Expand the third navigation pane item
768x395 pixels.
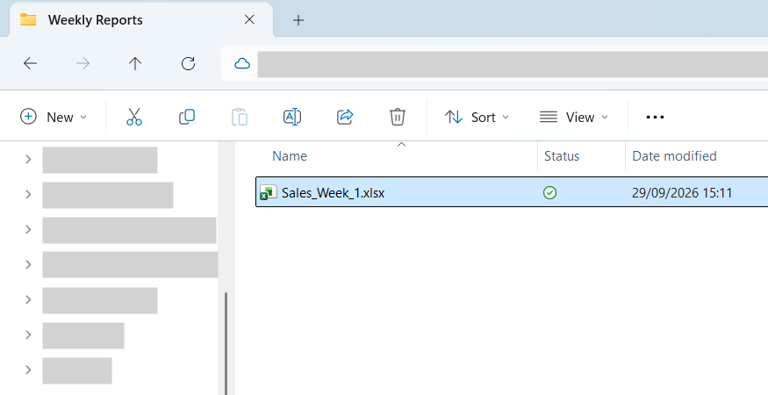coord(28,229)
